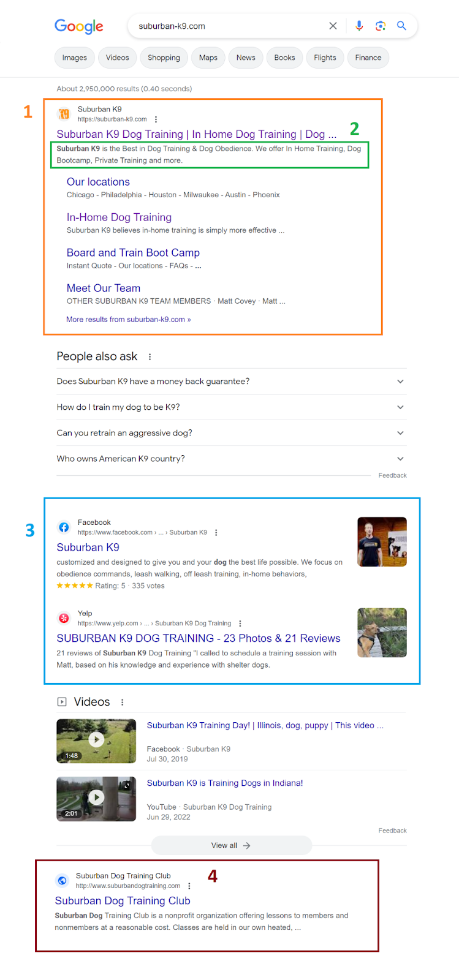Play the Training Dogs in Indiana video

[96, 797]
